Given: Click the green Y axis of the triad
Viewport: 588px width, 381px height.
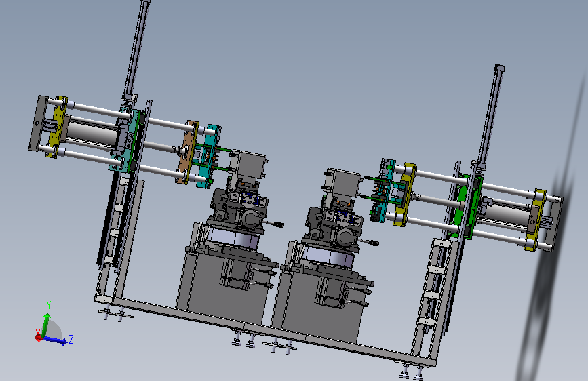Looking at the screenshot, I should [45, 325].
